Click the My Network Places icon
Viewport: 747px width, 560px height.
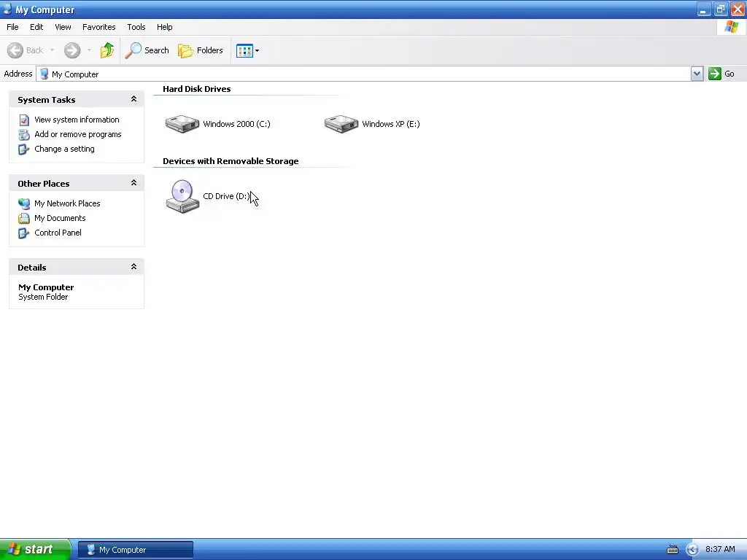point(24,204)
